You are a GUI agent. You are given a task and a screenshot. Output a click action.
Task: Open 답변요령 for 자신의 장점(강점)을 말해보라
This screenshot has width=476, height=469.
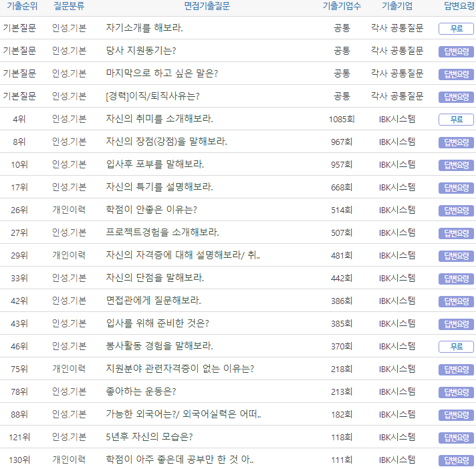click(456, 142)
